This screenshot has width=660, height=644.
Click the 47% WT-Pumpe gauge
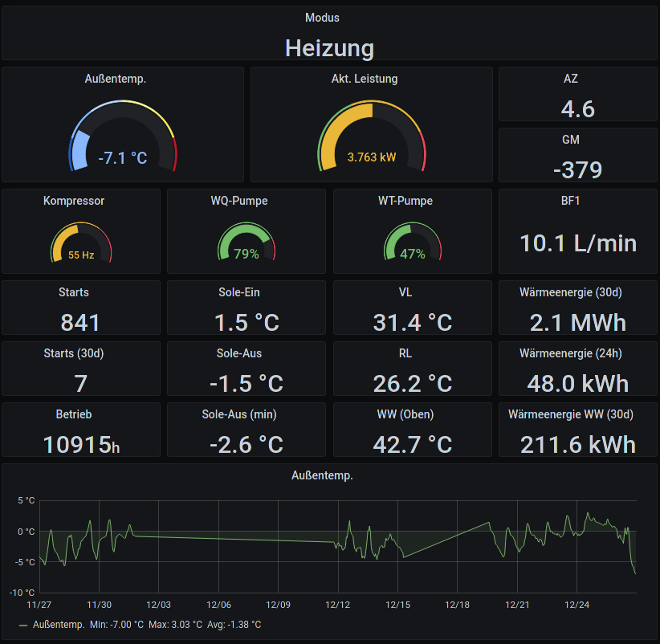click(413, 241)
